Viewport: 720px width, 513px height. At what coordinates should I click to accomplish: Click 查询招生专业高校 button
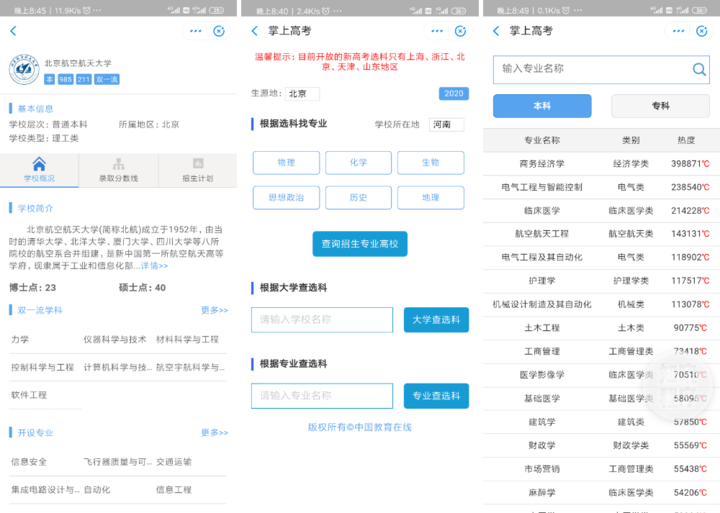pyautogui.click(x=360, y=244)
